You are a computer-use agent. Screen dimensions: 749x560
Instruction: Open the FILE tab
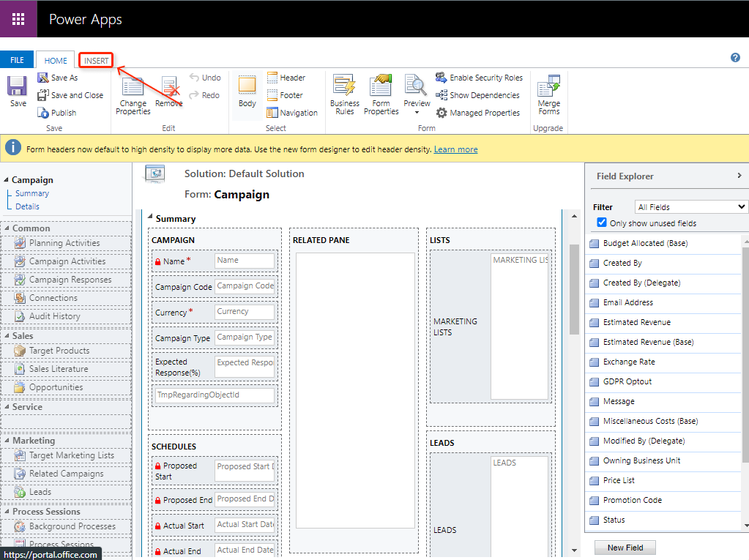(x=17, y=60)
